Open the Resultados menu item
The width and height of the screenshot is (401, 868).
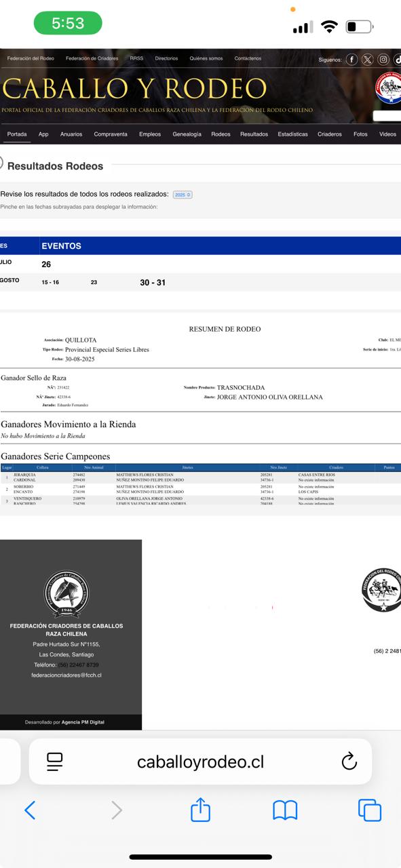click(x=254, y=134)
